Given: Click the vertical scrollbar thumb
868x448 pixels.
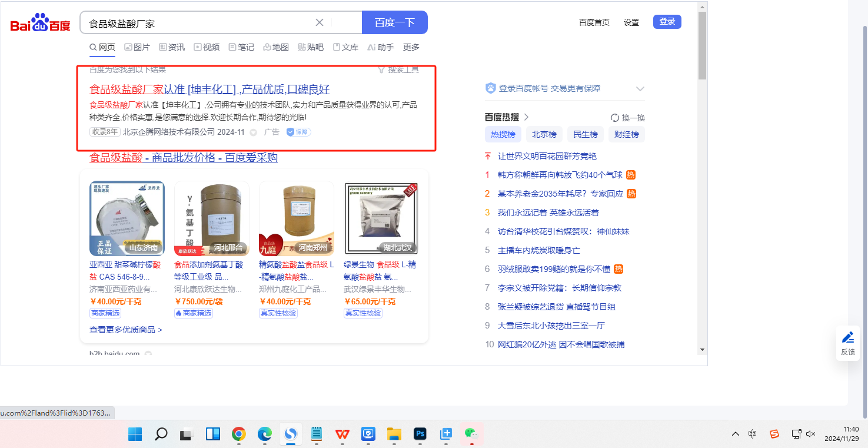Looking at the screenshot, I should pos(702,45).
